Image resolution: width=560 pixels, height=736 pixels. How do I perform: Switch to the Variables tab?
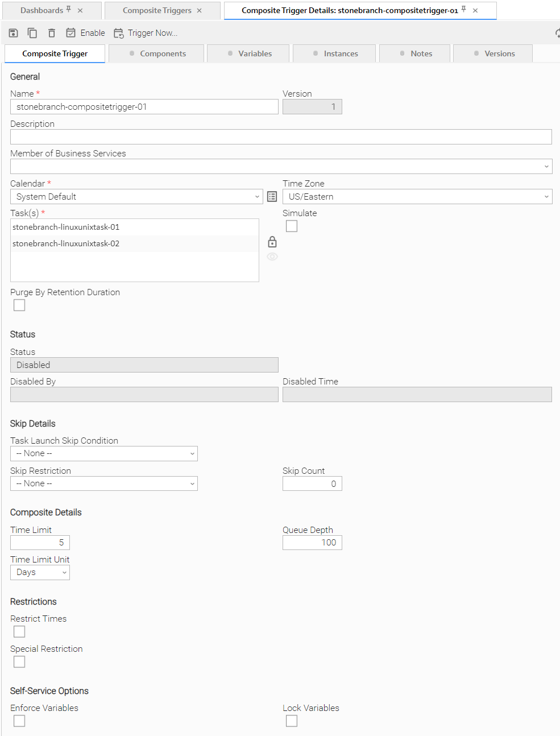(x=250, y=53)
